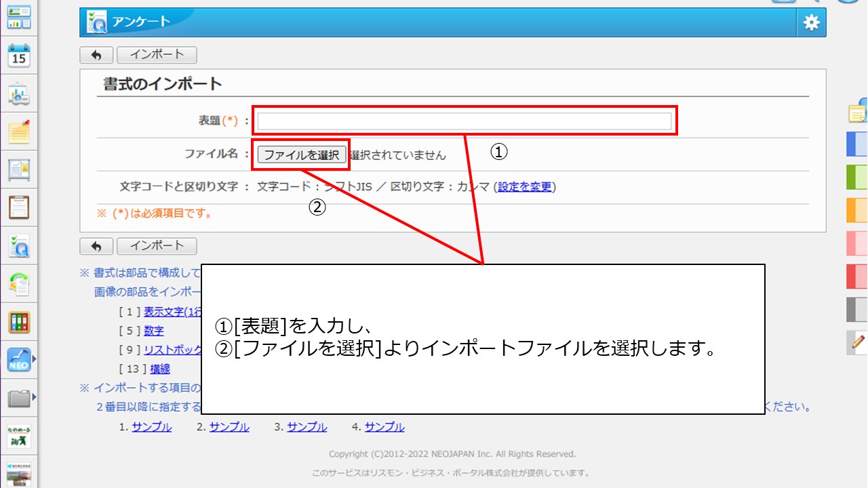Open the gray folder icon in the sidebar

[x=19, y=398]
